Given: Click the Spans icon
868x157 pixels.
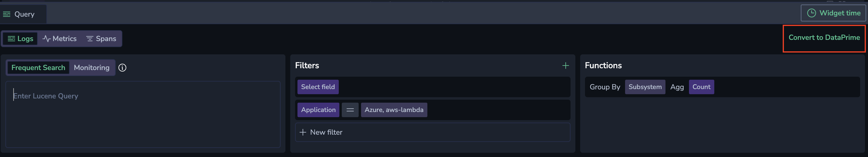Looking at the screenshot, I should (90, 39).
